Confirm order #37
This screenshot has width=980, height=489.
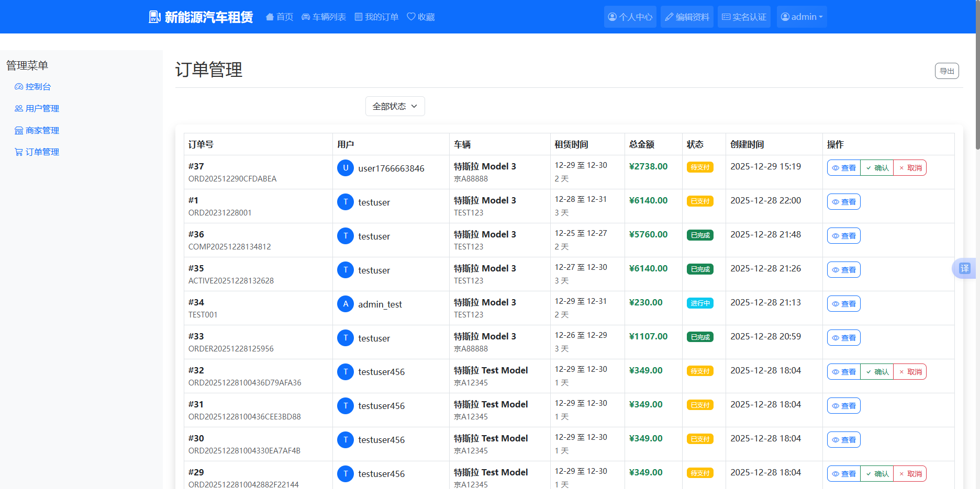[x=877, y=168]
